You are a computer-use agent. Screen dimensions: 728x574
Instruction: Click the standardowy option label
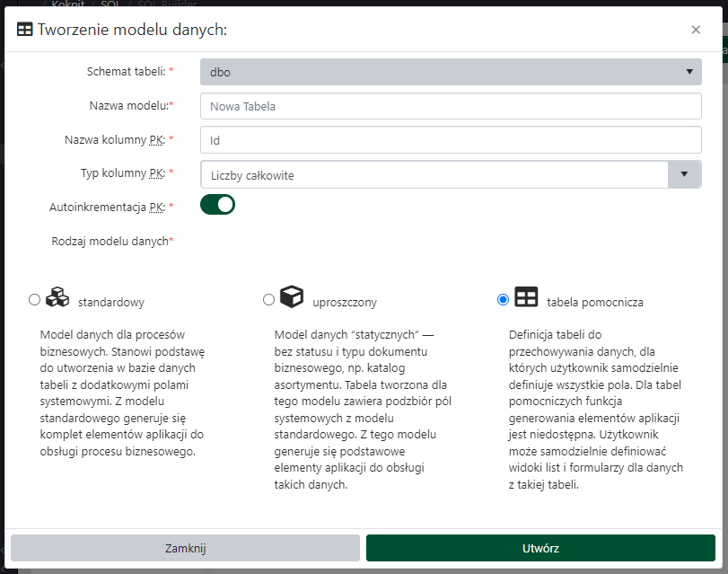click(111, 303)
